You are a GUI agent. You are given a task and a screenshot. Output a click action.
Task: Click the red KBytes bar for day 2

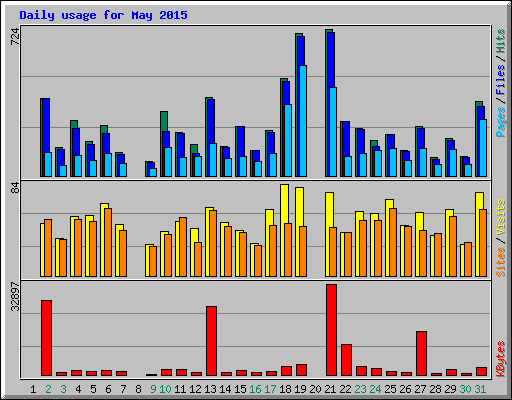(x=46, y=338)
